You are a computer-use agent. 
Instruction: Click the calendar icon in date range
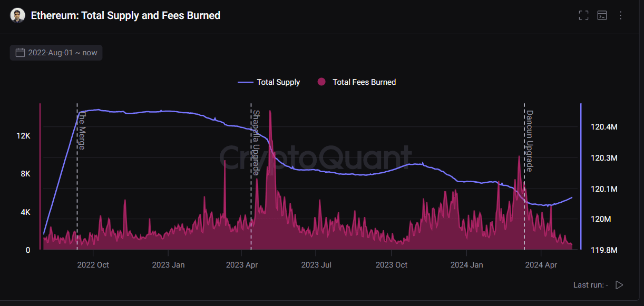coord(21,53)
